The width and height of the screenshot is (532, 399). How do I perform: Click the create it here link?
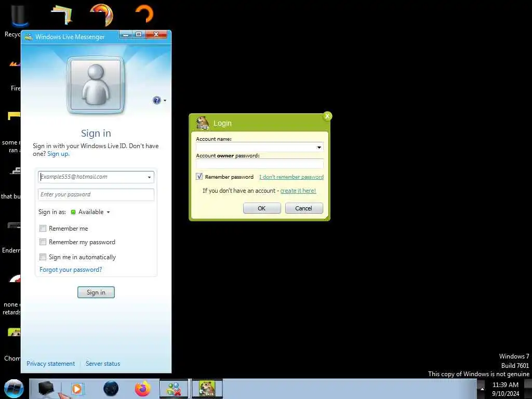298,191
